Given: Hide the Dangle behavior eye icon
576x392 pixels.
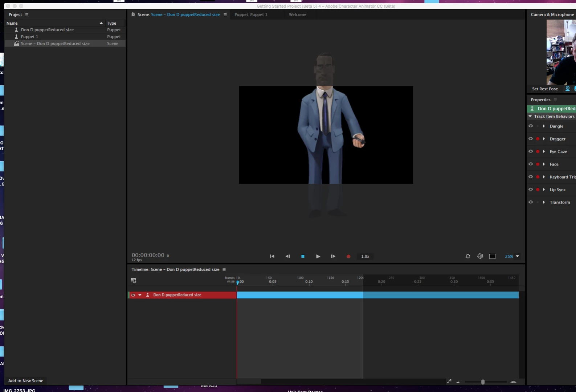Looking at the screenshot, I should 531,126.
